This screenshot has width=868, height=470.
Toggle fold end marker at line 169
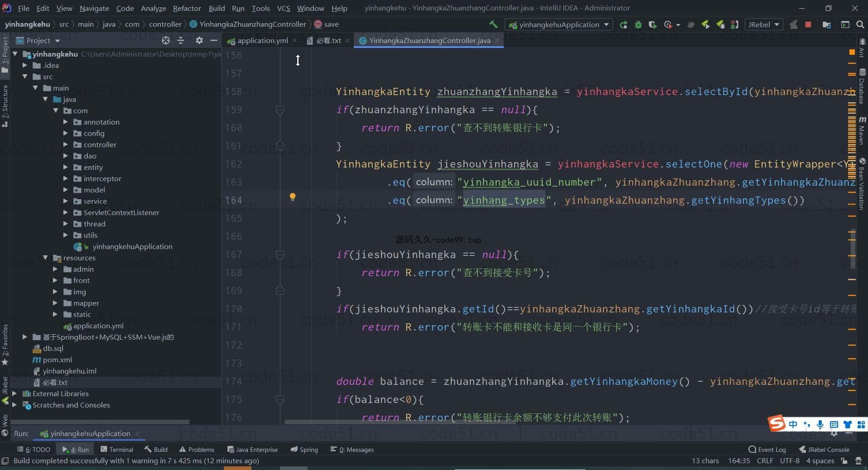point(280,290)
